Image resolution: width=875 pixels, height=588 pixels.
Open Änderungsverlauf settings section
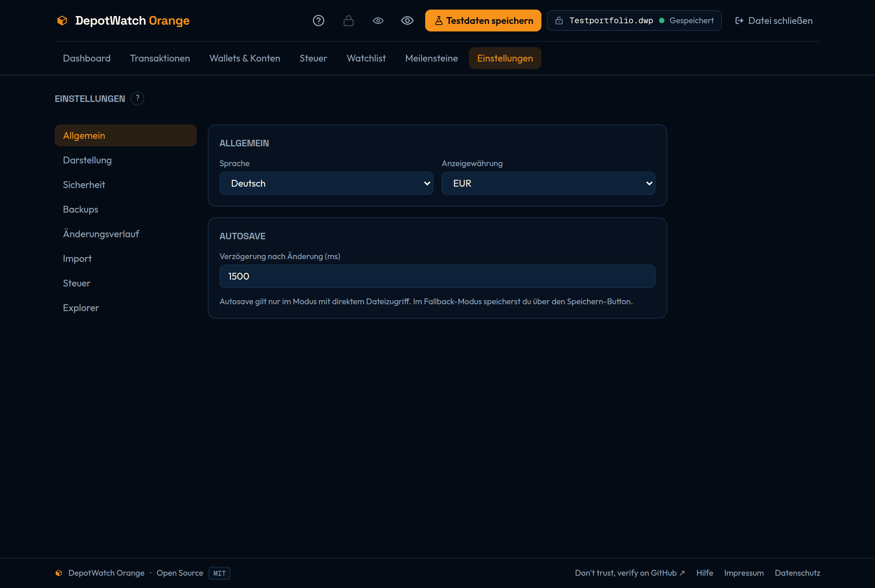click(125, 234)
